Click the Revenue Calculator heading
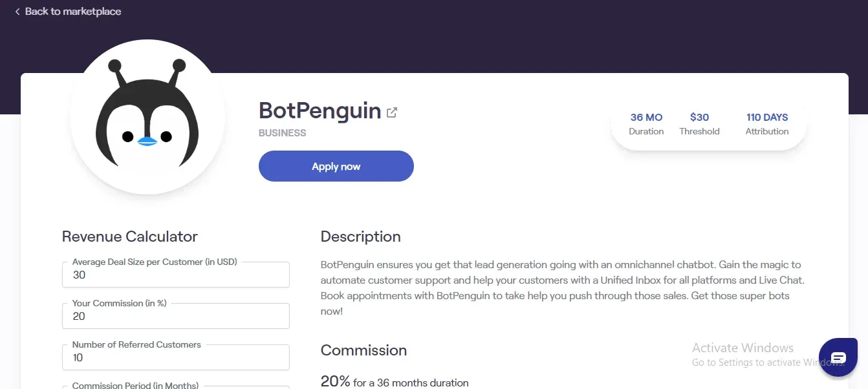 coord(130,237)
